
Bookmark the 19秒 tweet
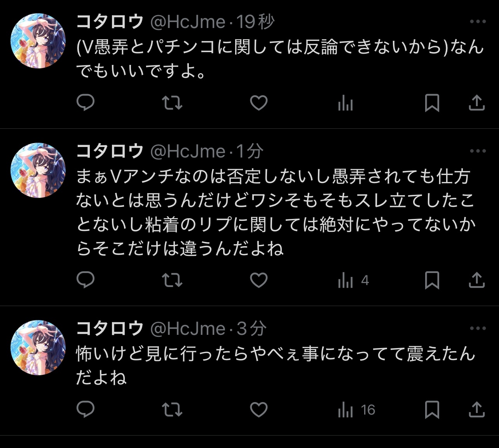tap(432, 103)
